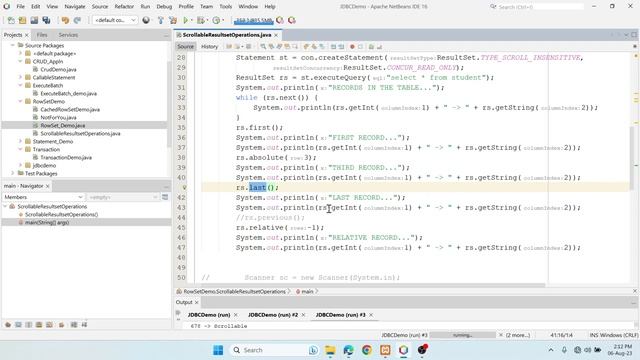Screen dimensions: 640x360
Task: Cancel the running process with X button
Action: coord(501,335)
